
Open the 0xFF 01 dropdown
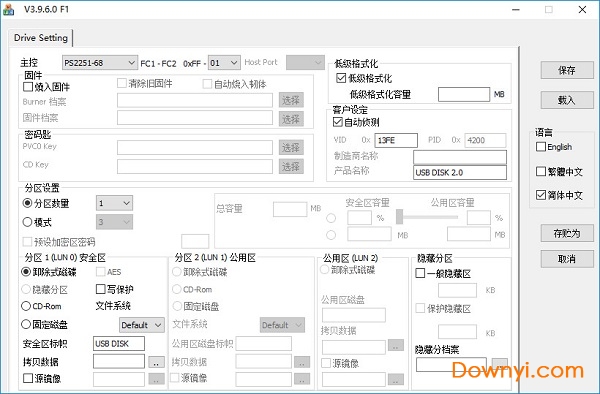[x=224, y=63]
